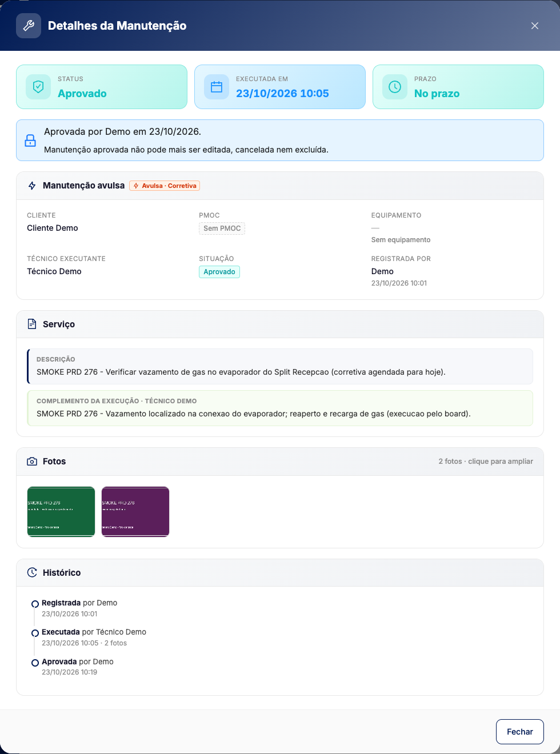The image size is (560, 754).
Task: Click the camera icon beside Fotos
Action: (32, 462)
